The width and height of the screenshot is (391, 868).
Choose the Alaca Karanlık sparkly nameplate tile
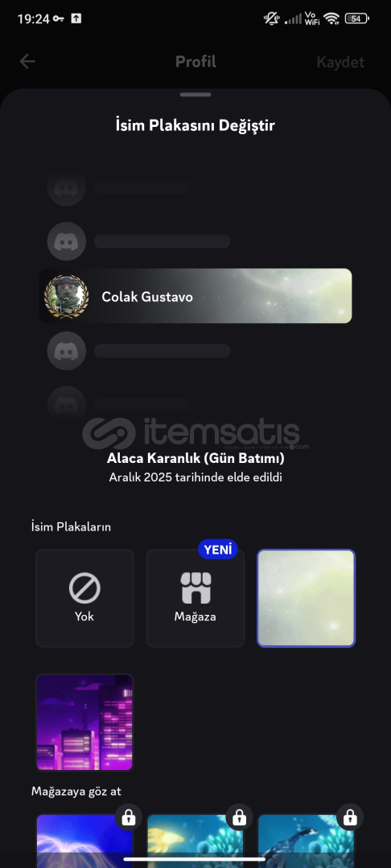tap(307, 598)
